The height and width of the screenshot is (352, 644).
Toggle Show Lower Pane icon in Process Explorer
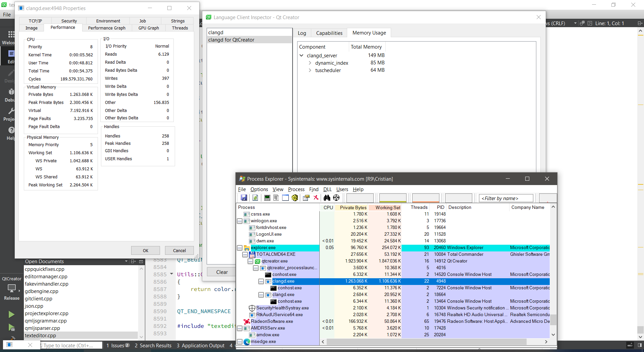coord(285,198)
